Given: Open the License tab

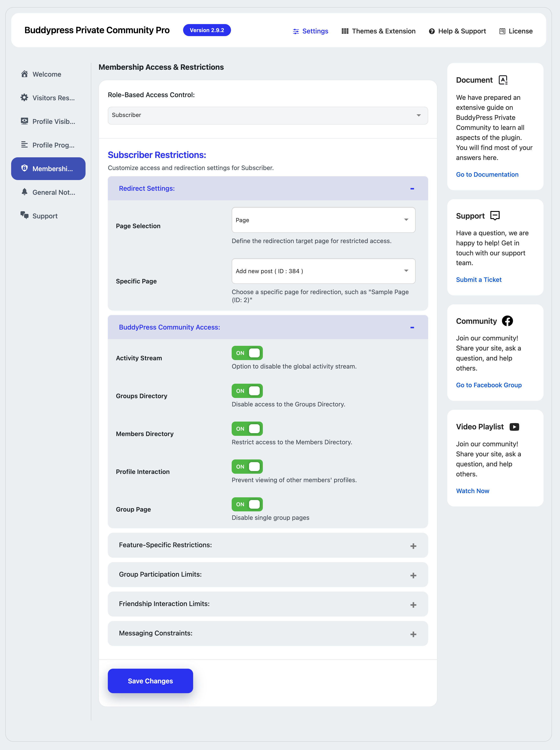Looking at the screenshot, I should tap(516, 31).
